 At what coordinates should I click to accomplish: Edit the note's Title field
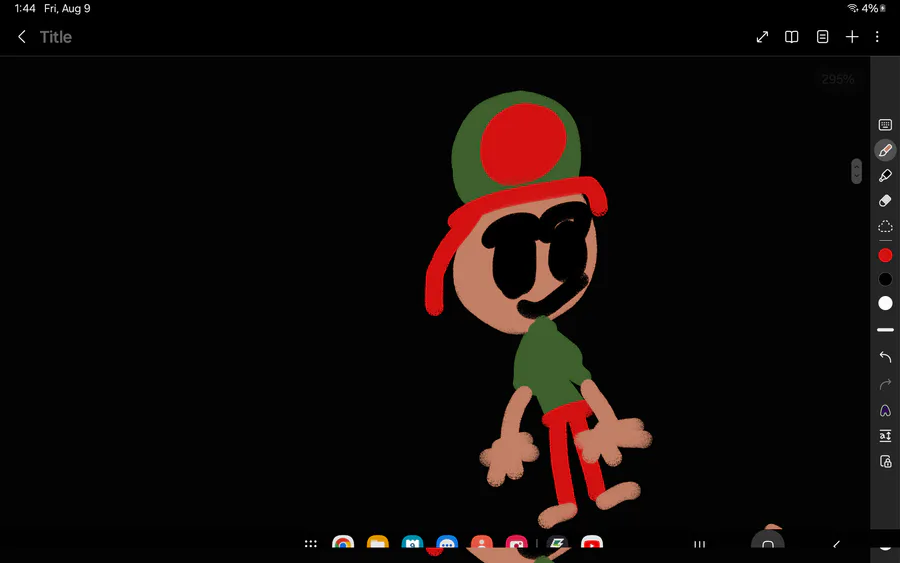(56, 37)
